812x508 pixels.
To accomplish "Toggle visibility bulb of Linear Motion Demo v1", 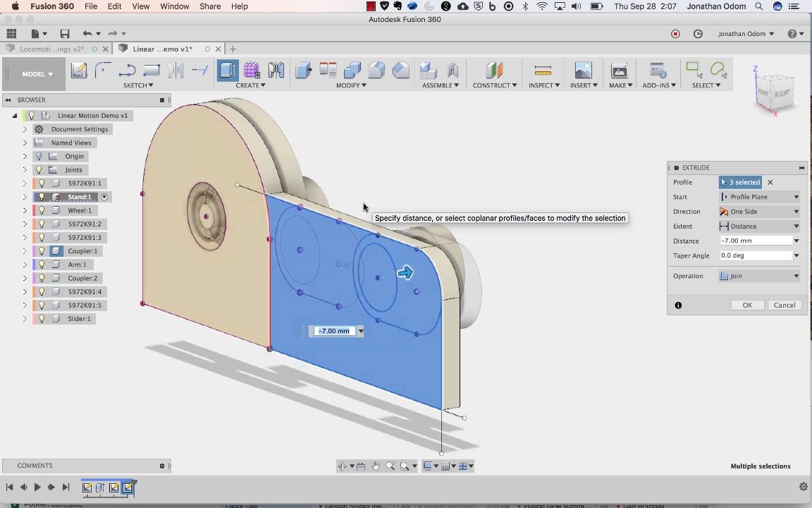I will (32, 115).
